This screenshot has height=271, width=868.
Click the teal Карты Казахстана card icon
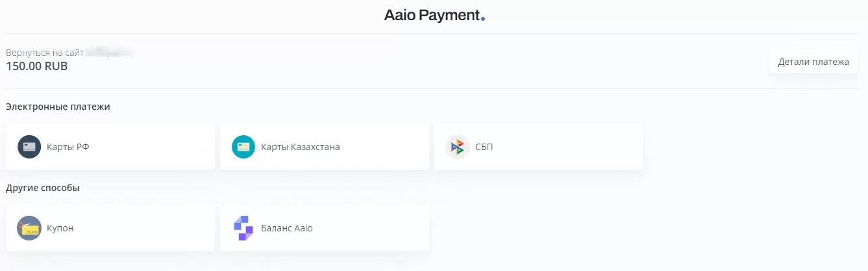point(243,147)
